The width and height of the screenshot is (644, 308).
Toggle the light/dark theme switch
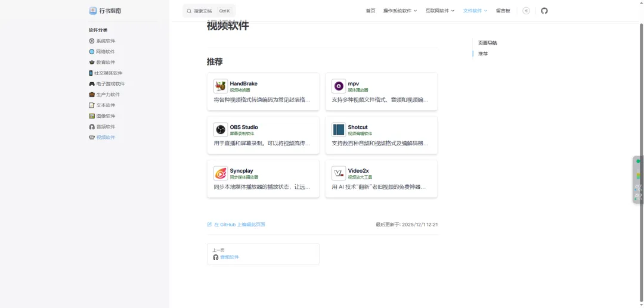(526, 11)
